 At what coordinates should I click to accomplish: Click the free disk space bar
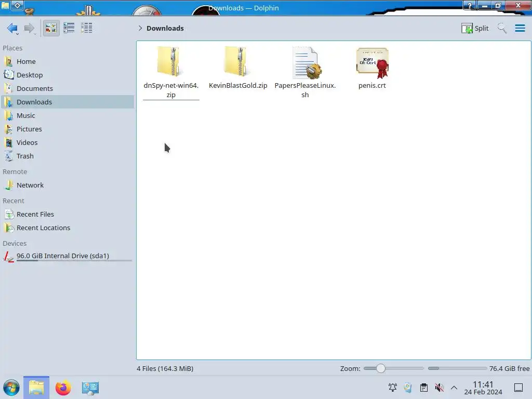click(457, 368)
